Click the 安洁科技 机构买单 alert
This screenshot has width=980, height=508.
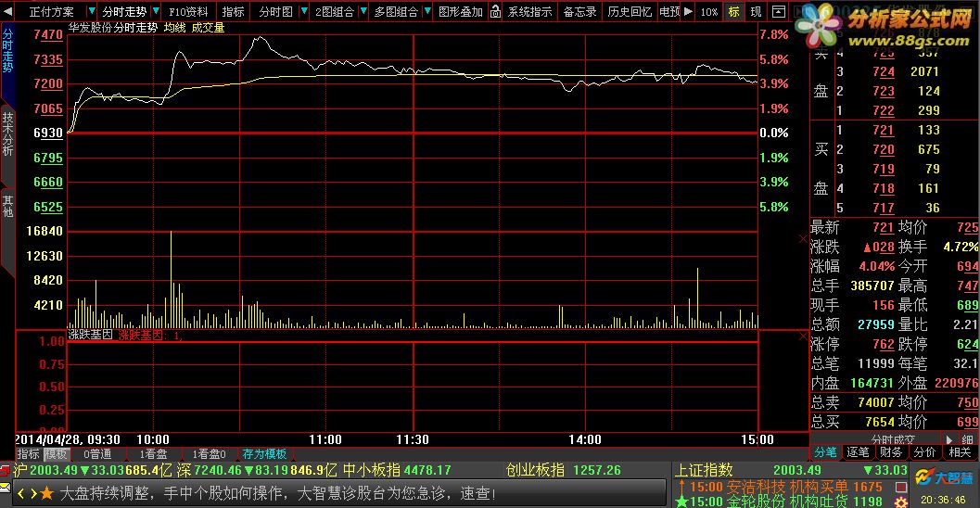point(785,487)
